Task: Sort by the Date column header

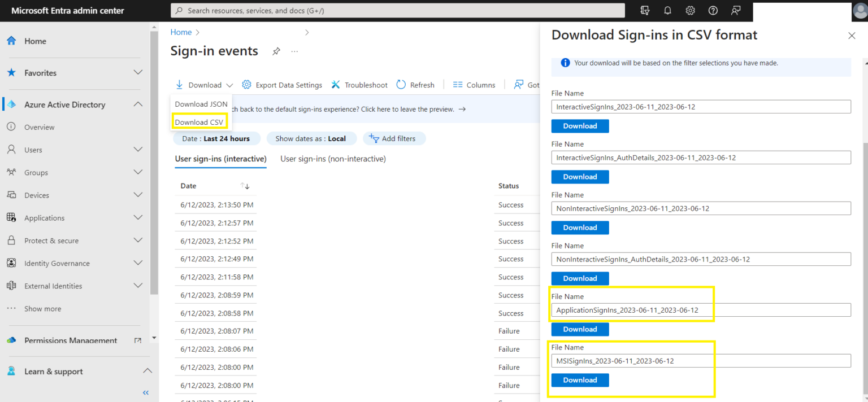Action: (188, 186)
